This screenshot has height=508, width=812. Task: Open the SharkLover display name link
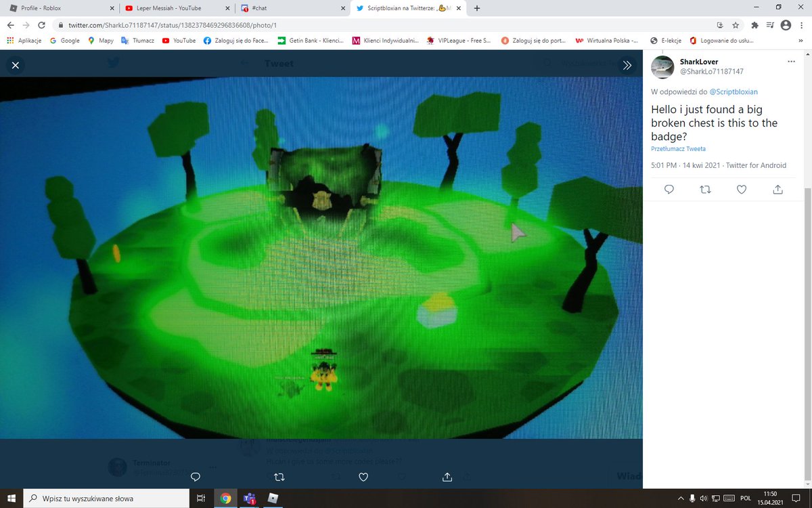click(699, 62)
